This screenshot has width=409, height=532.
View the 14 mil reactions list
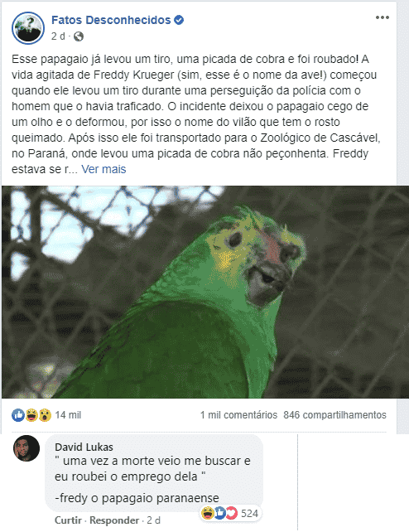pos(68,415)
